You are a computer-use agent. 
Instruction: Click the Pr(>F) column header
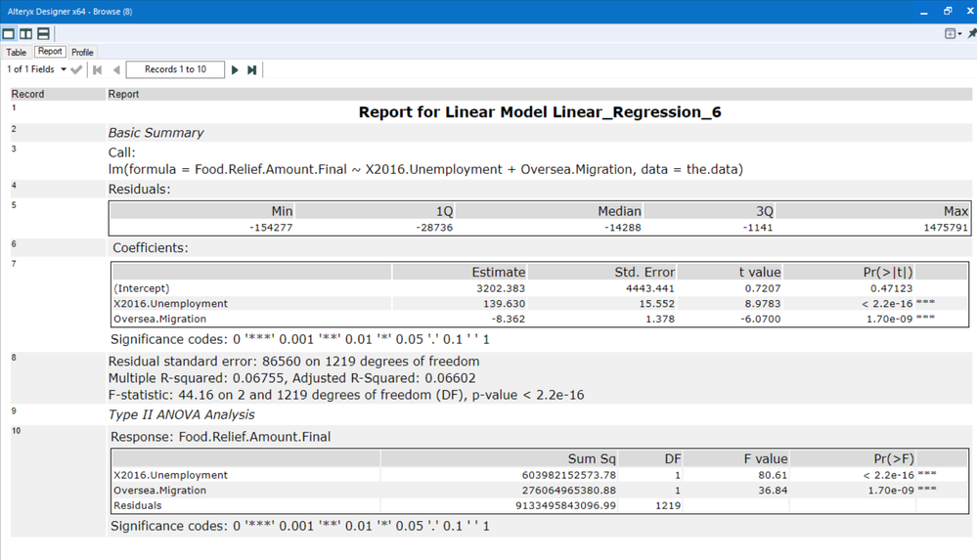894,459
